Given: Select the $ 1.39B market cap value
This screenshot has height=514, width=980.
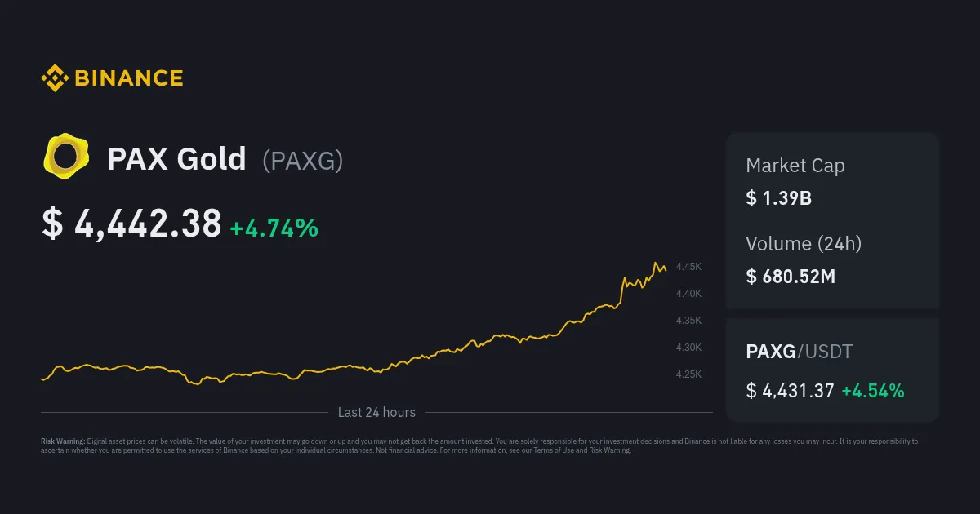Looking at the screenshot, I should (778, 197).
